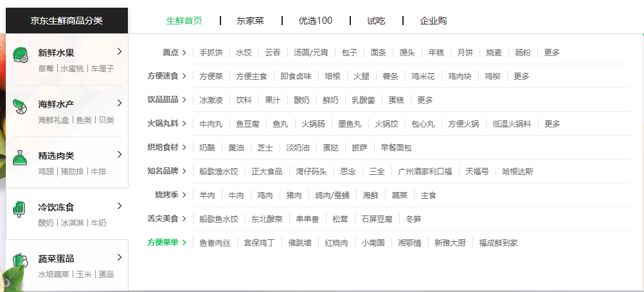
Task: Open the green 方便菜单 heading
Action: click(x=167, y=243)
